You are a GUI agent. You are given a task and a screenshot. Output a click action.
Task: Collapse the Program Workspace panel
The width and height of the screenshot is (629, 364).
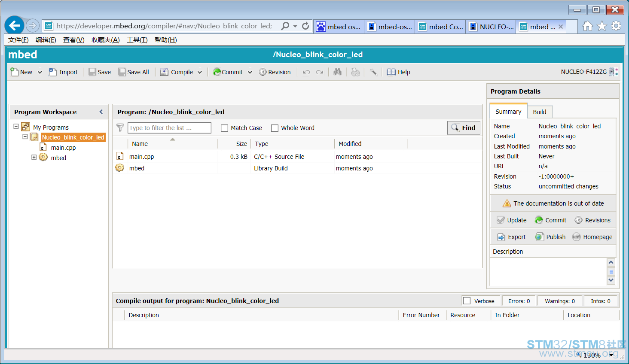pos(101,112)
